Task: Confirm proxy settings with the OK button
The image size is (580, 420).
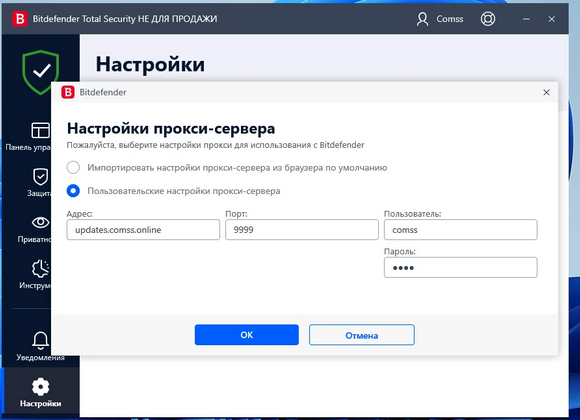Action: click(247, 335)
